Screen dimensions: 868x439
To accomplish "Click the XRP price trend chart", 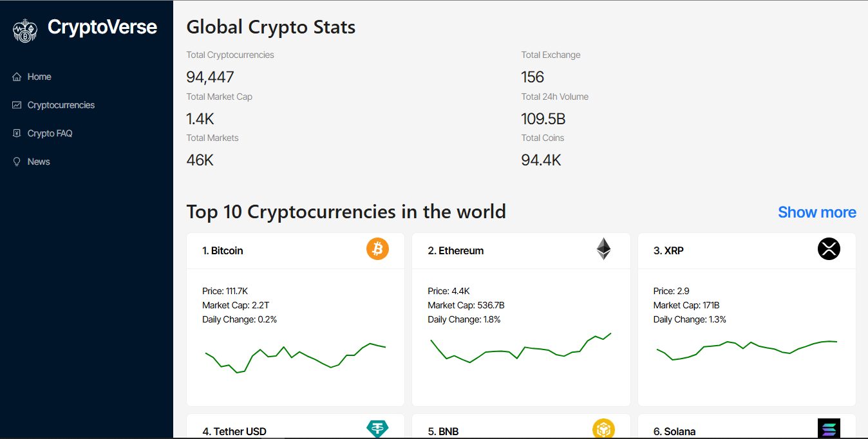I will pyautogui.click(x=746, y=348).
